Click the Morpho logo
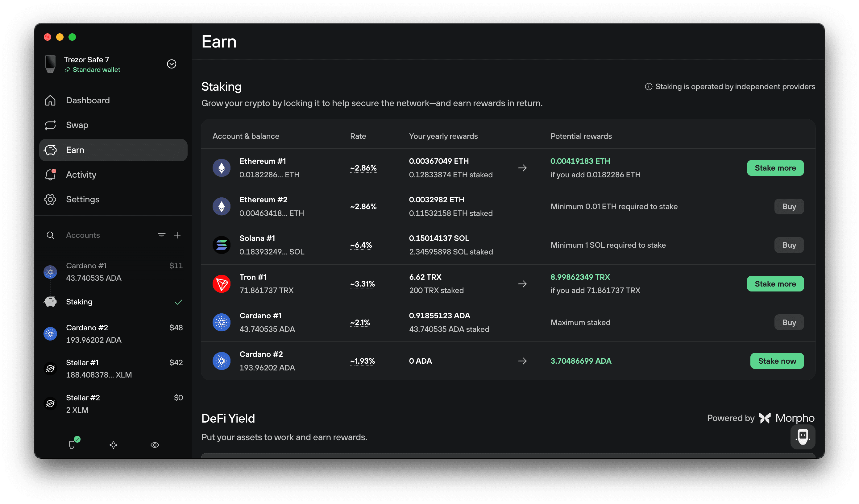This screenshot has width=859, height=504. (787, 418)
